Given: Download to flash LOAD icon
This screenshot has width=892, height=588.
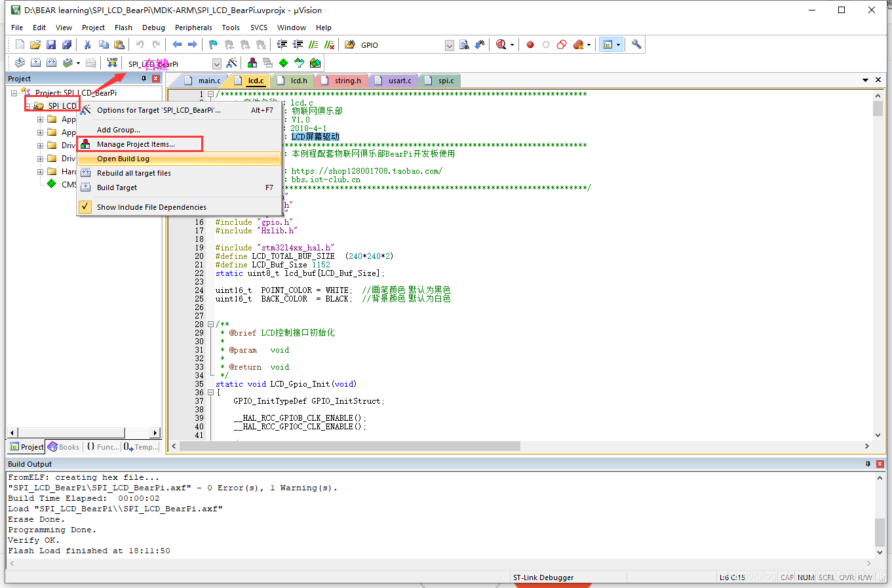Looking at the screenshot, I should 112,63.
